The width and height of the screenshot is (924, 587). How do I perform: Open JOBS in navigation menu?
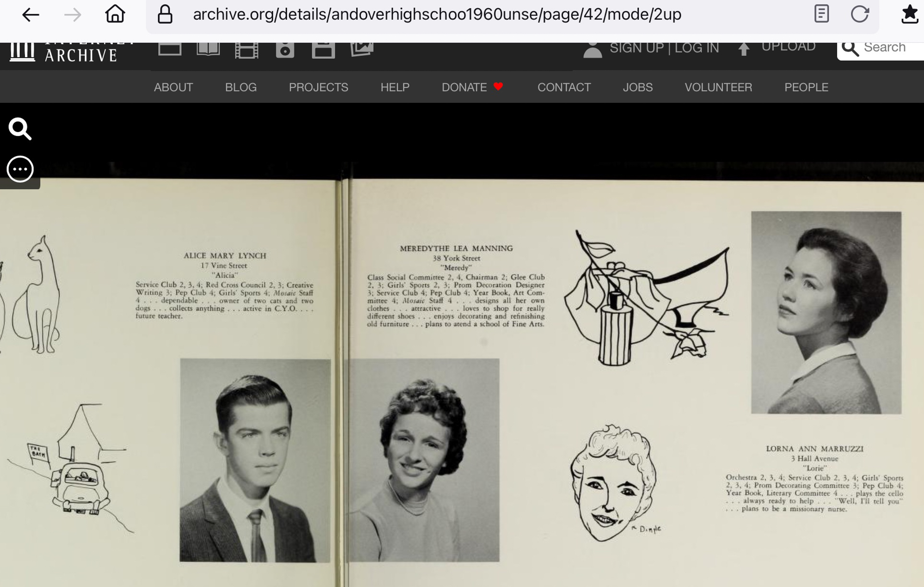point(638,88)
